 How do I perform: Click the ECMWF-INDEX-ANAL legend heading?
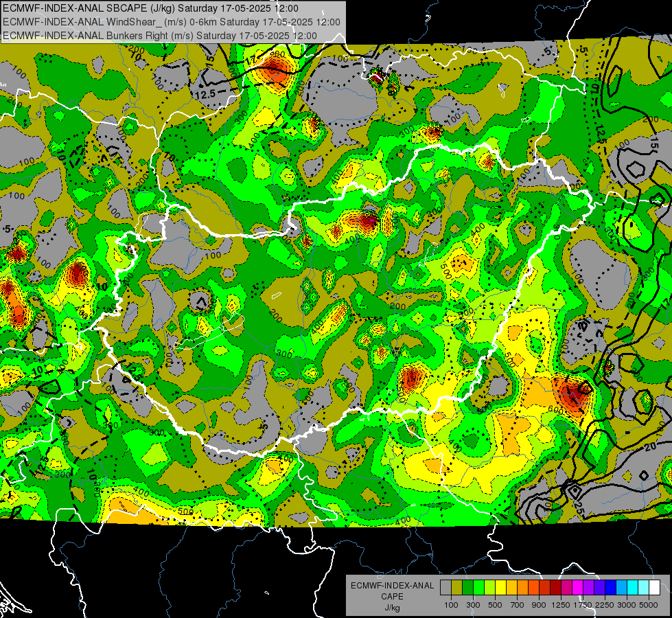point(392,586)
